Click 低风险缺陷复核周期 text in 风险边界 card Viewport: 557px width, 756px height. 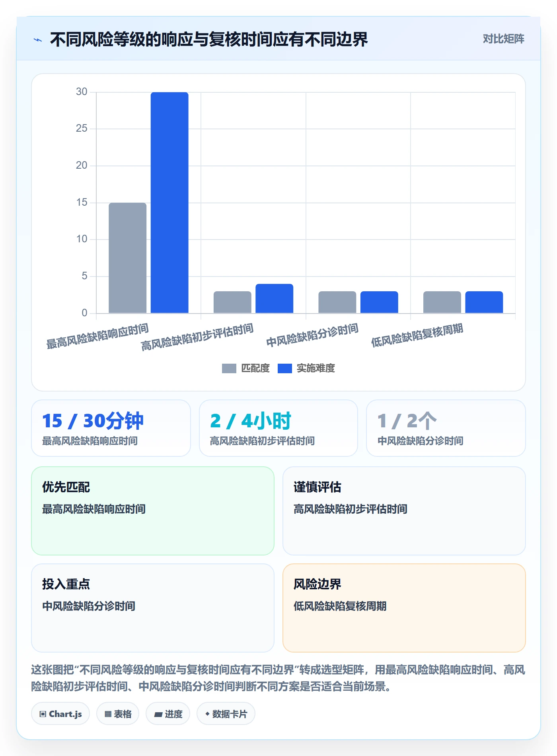(340, 606)
